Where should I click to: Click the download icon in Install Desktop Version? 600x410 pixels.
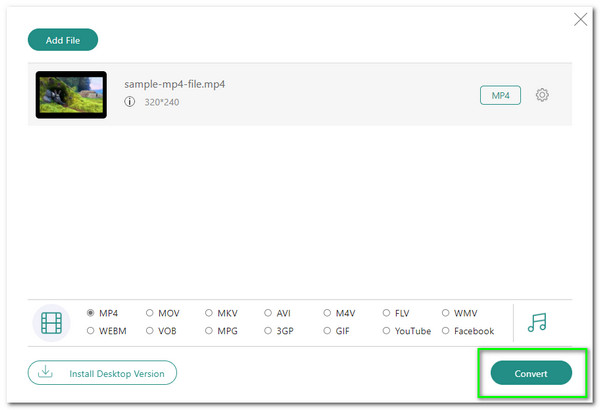(x=45, y=371)
